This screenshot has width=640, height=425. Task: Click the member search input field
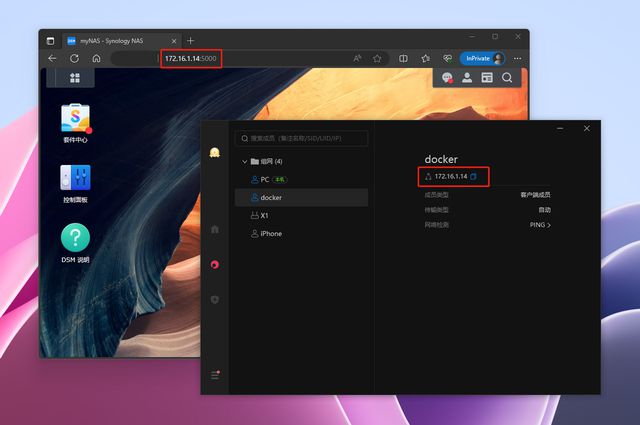(305, 139)
